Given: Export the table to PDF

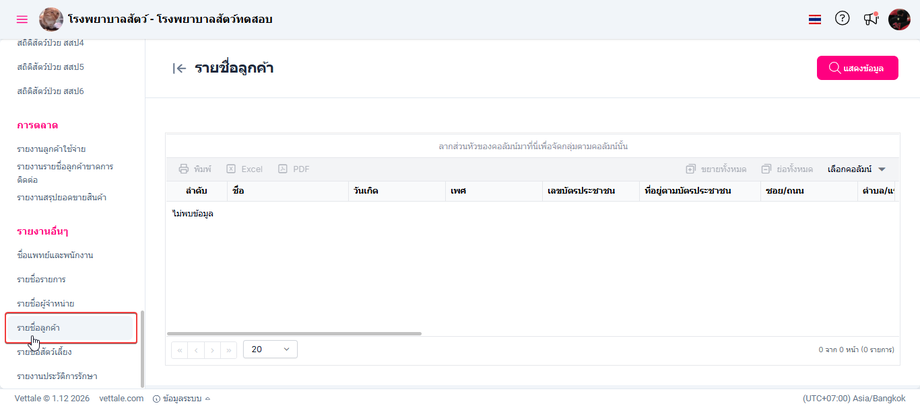Looking at the screenshot, I should click(x=294, y=169).
